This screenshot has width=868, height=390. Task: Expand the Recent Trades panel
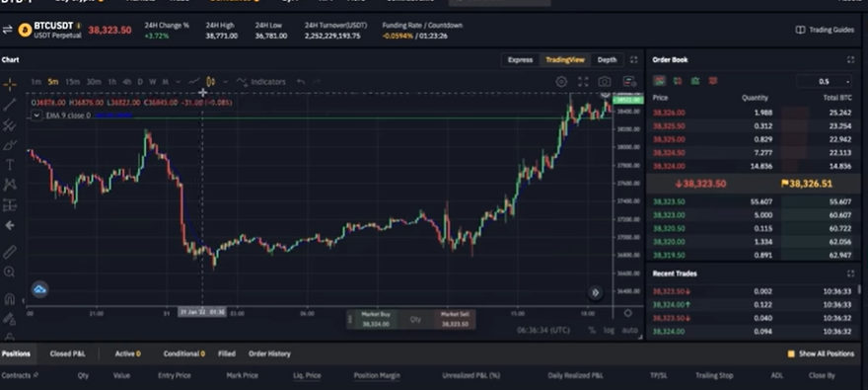[851, 273]
